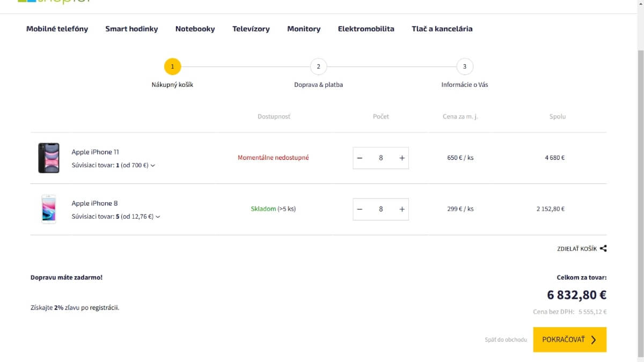Go to step 2 circle Doprava & platba
This screenshot has height=362, width=644.
(318, 67)
